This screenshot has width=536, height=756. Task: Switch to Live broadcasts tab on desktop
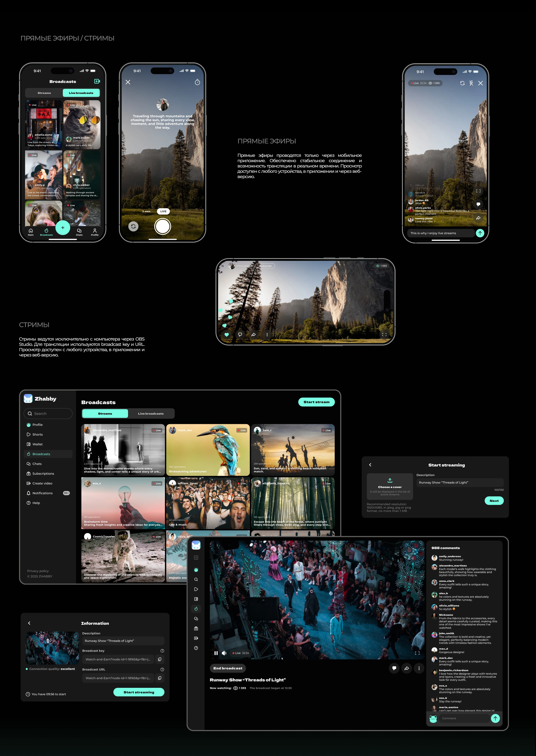point(151,414)
